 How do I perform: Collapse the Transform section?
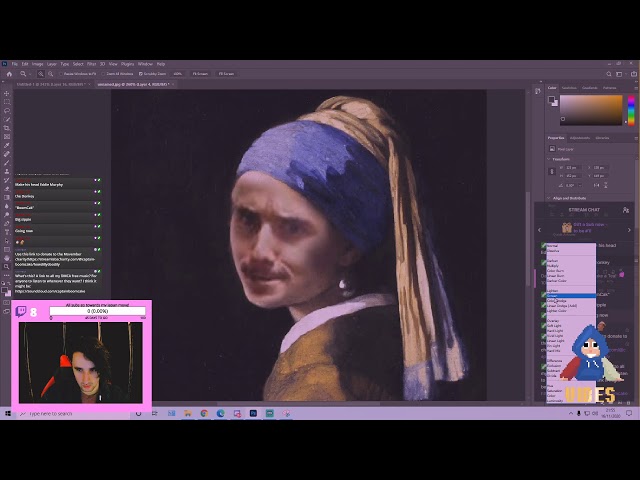pyautogui.click(x=549, y=159)
